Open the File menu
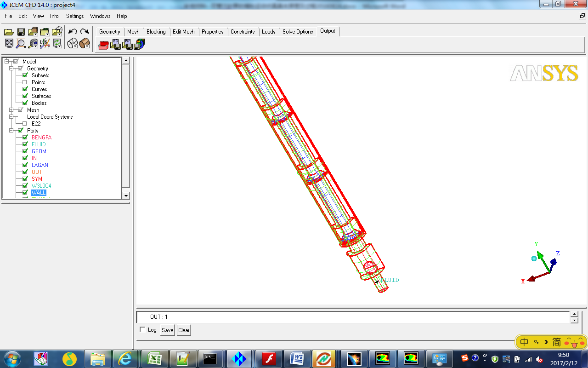 pos(8,16)
